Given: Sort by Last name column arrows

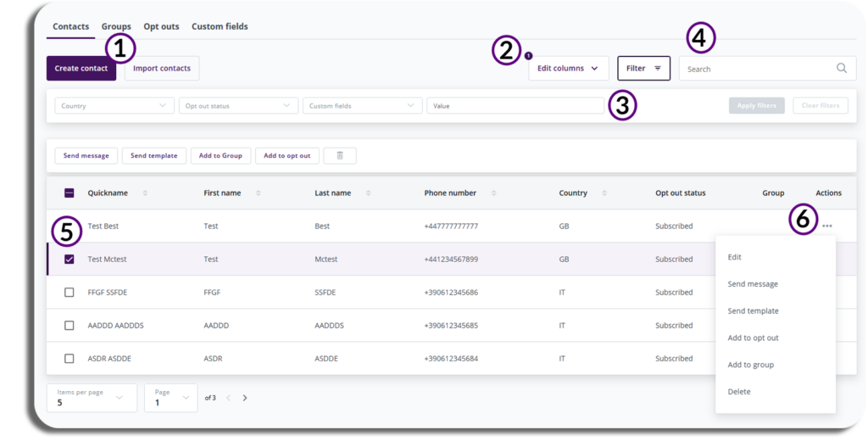Looking at the screenshot, I should 368,193.
